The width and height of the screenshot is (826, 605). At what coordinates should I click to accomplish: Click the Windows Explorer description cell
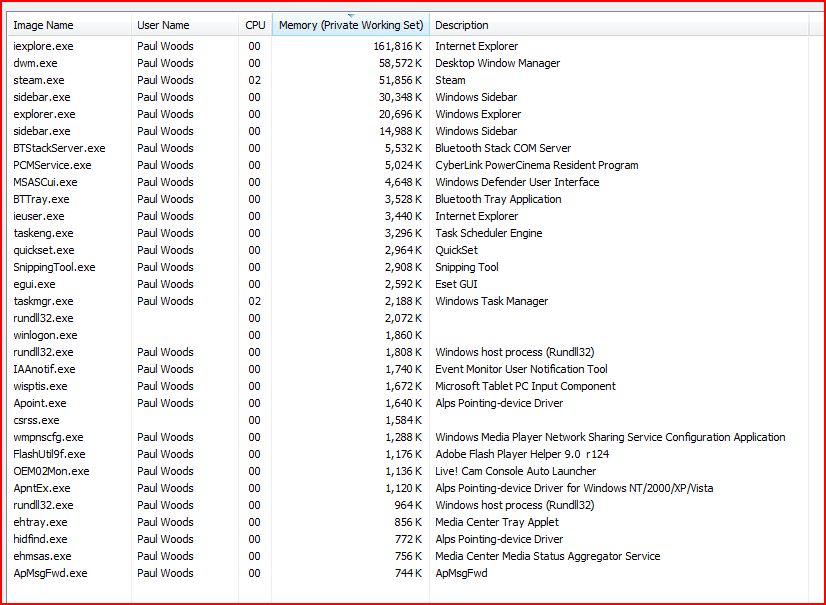[x=478, y=114]
